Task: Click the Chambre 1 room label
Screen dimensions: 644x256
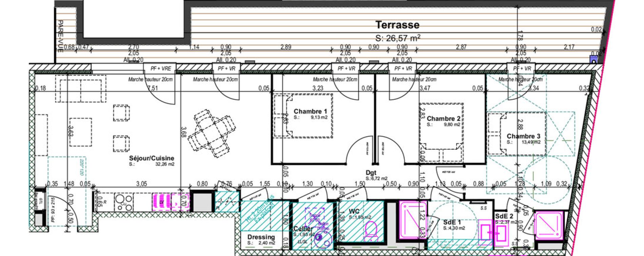Action: tap(310, 111)
